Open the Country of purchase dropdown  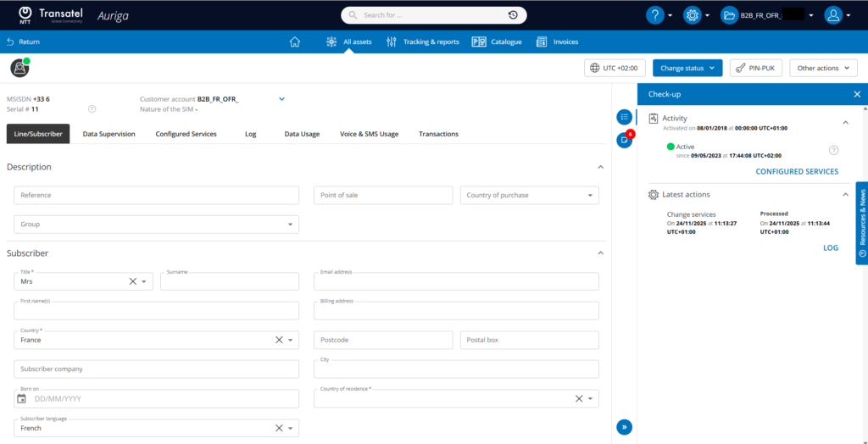point(529,195)
